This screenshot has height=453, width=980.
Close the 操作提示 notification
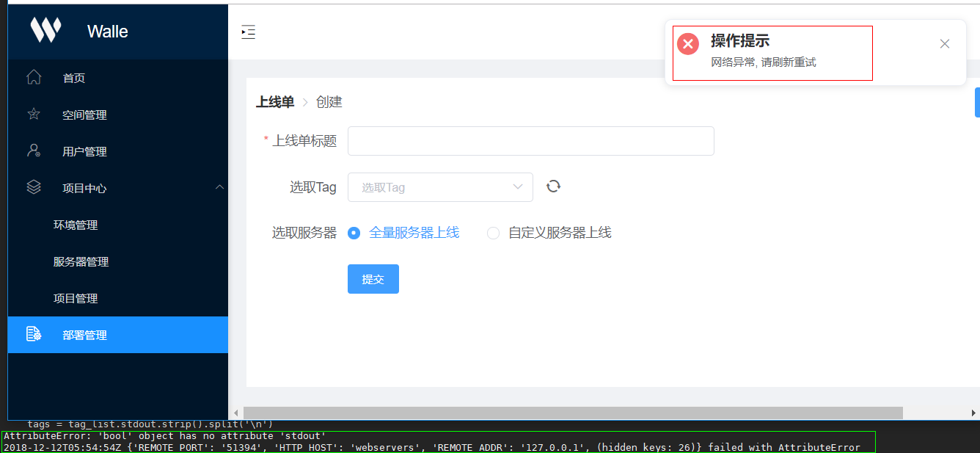pos(945,44)
